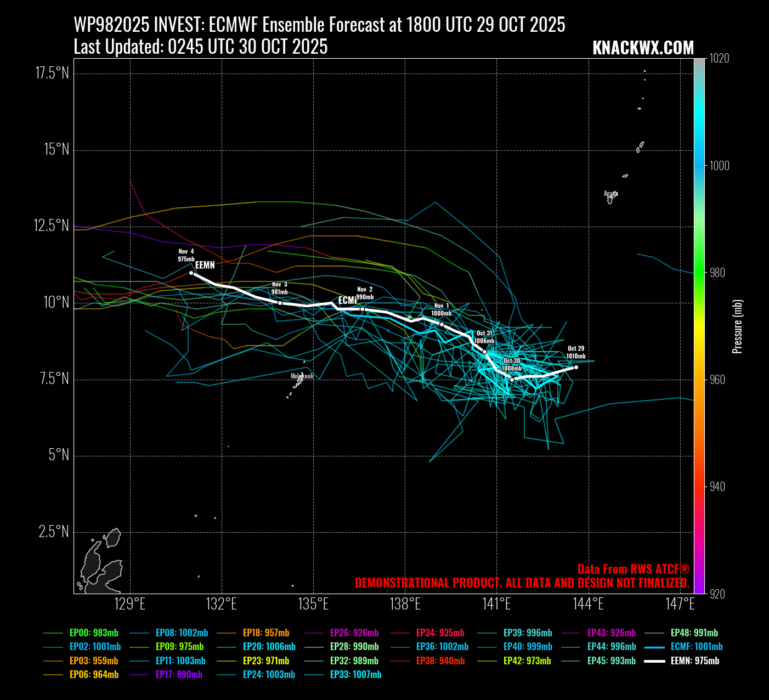Open the KNACKWX.COM link
The width and height of the screenshot is (769, 700).
point(643,48)
